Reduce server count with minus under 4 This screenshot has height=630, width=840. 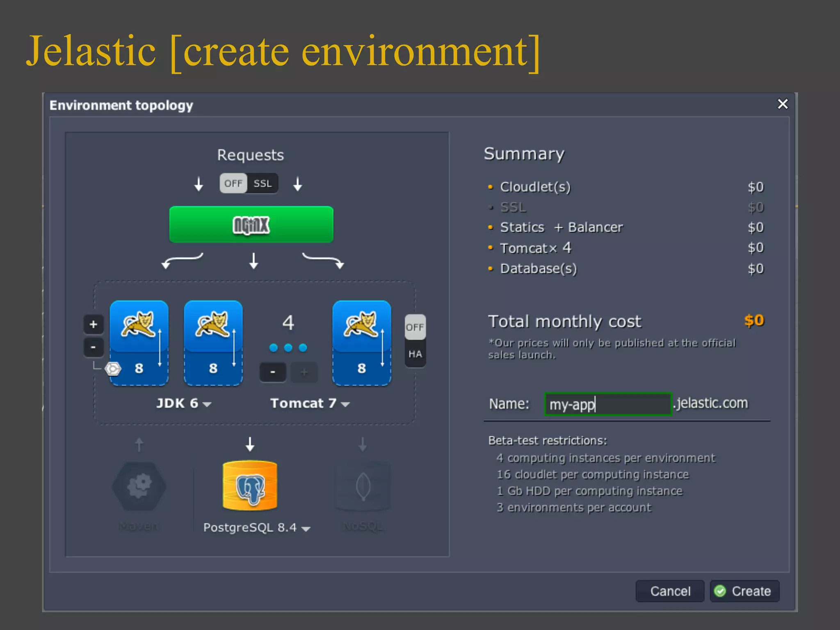click(273, 372)
